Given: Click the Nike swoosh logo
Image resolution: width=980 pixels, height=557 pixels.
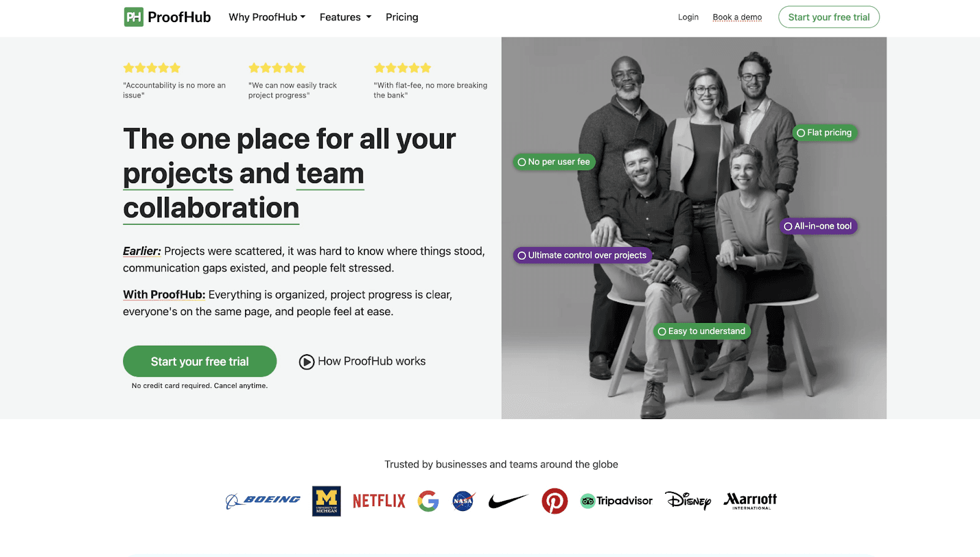Looking at the screenshot, I should [x=508, y=501].
